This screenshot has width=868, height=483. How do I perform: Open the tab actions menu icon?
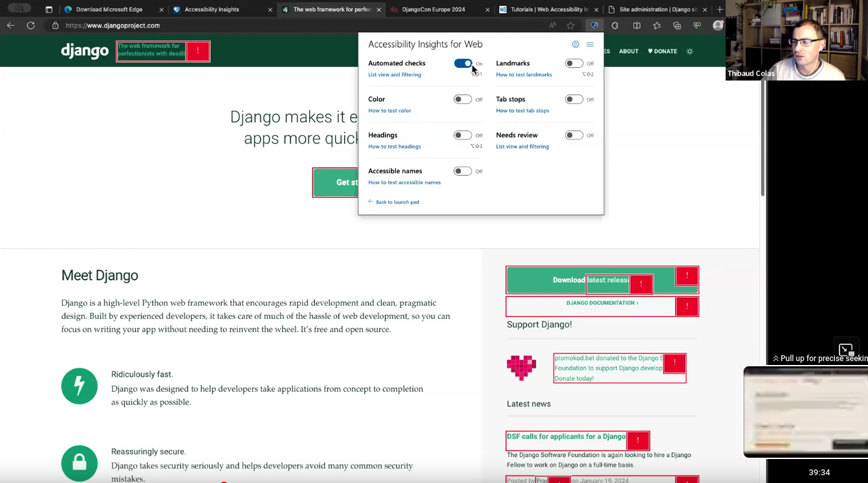pyautogui.click(x=49, y=10)
